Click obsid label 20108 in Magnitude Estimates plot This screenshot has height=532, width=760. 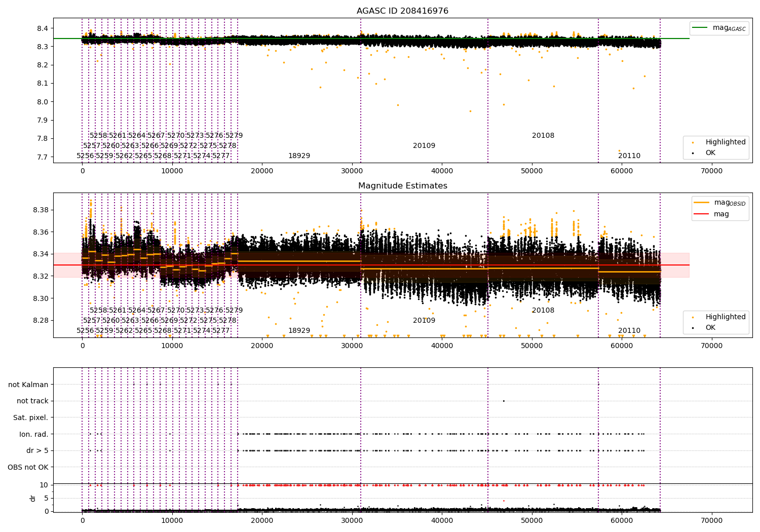click(x=543, y=311)
